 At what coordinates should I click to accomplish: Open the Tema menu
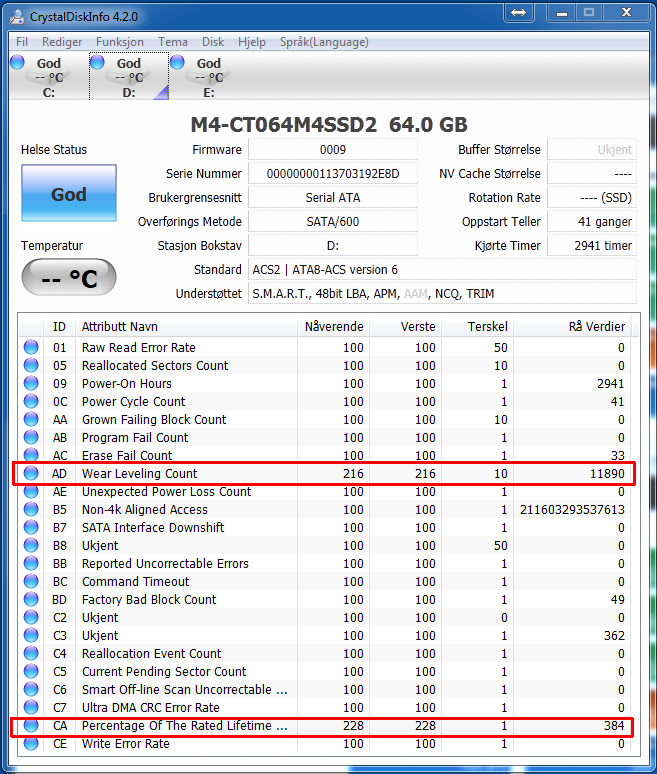(x=173, y=42)
